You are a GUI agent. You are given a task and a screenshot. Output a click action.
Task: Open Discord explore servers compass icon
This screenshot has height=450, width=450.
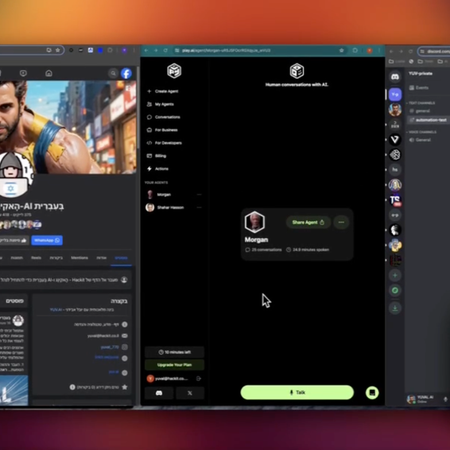[395, 290]
